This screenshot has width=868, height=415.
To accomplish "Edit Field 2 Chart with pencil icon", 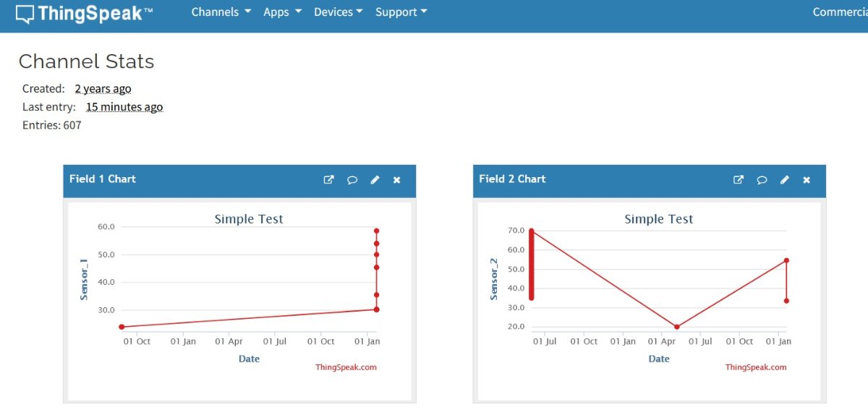I will (785, 180).
